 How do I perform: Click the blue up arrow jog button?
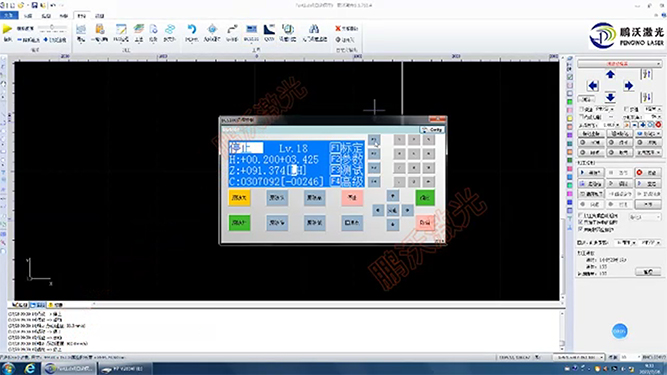pyautogui.click(x=610, y=75)
